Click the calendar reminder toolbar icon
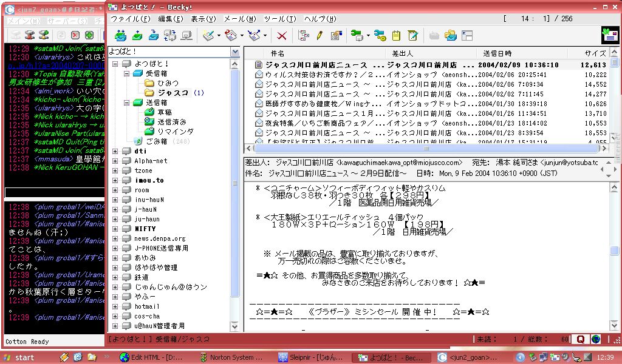Image resolution: width=622 pixels, height=364 pixels. 336,36
